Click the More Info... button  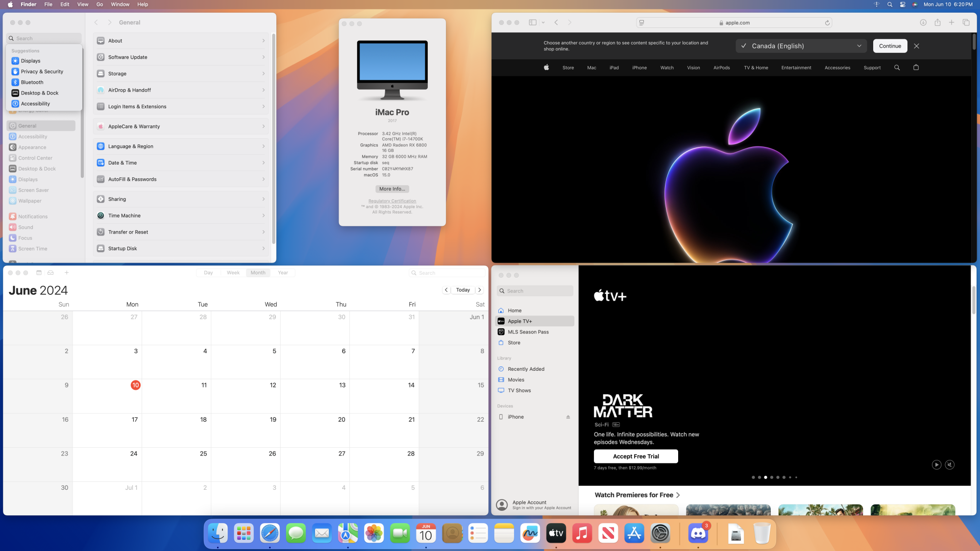coord(392,189)
